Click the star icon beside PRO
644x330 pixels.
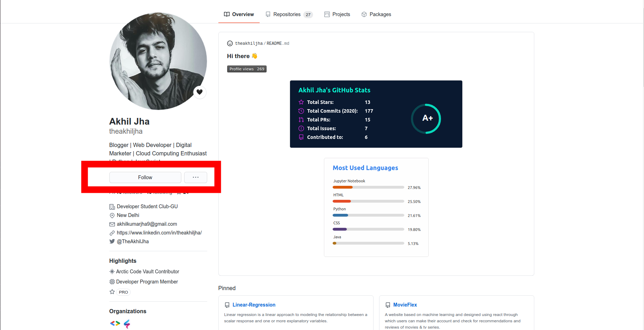pyautogui.click(x=112, y=292)
